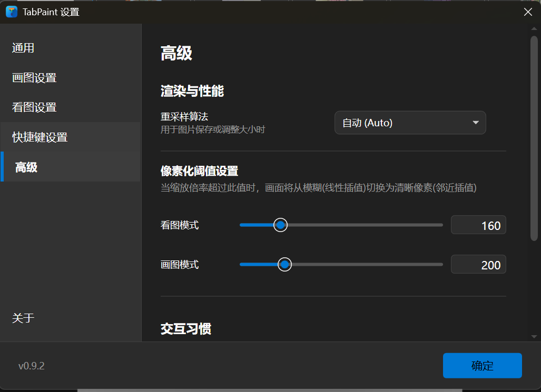
Task: Click the TabPaint logo in the title bar
Action: pos(11,11)
